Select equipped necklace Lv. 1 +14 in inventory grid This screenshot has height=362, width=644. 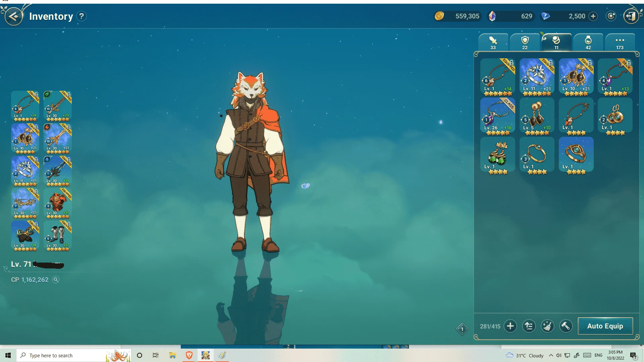pos(498,77)
